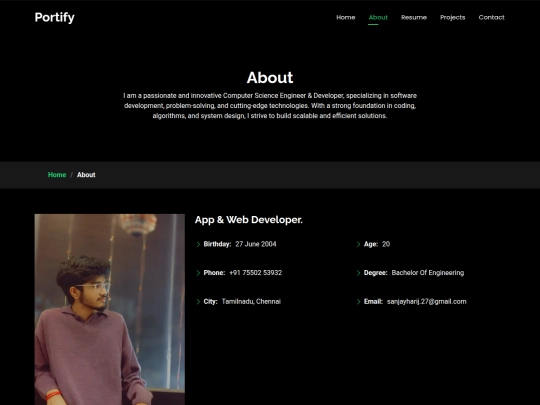Select the Bachelor Of Engineering degree text
540x405 pixels.
pos(428,273)
